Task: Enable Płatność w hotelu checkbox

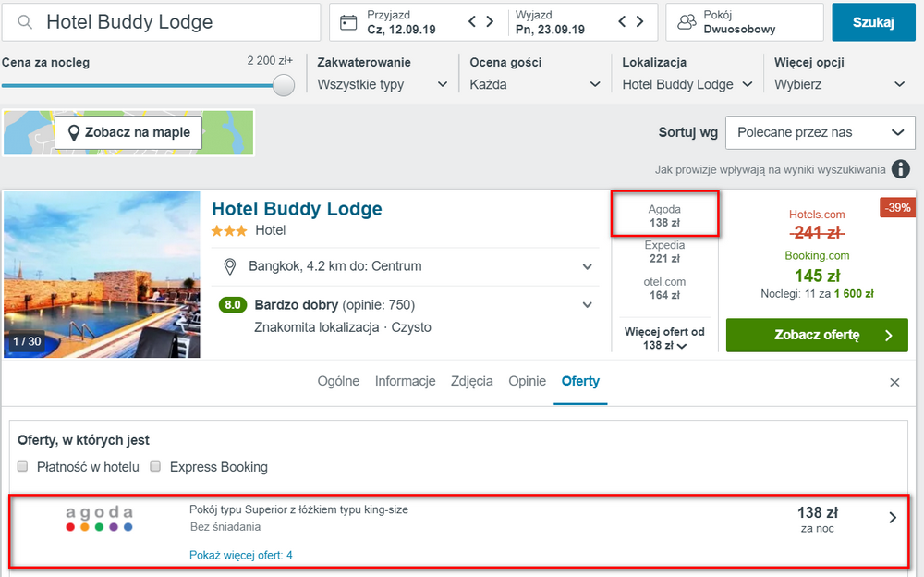Action: pyautogui.click(x=22, y=467)
